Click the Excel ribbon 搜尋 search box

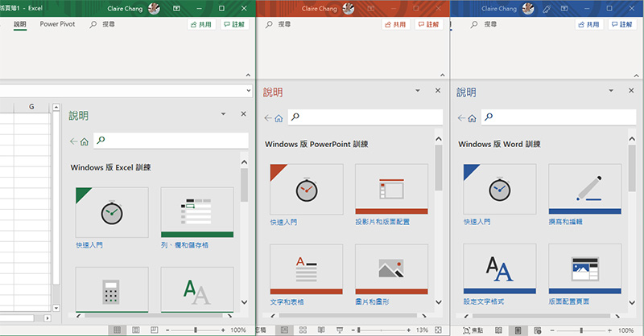(102, 24)
